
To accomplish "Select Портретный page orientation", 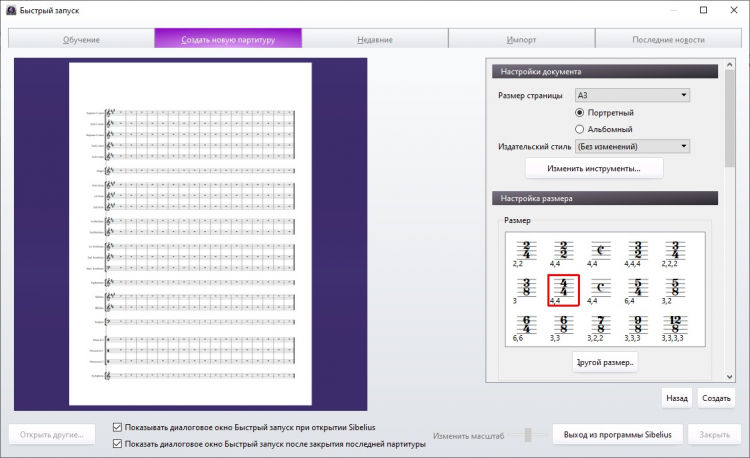I will [580, 113].
